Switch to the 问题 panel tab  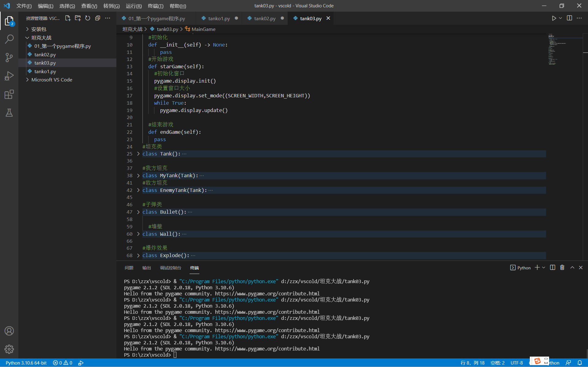tap(129, 268)
